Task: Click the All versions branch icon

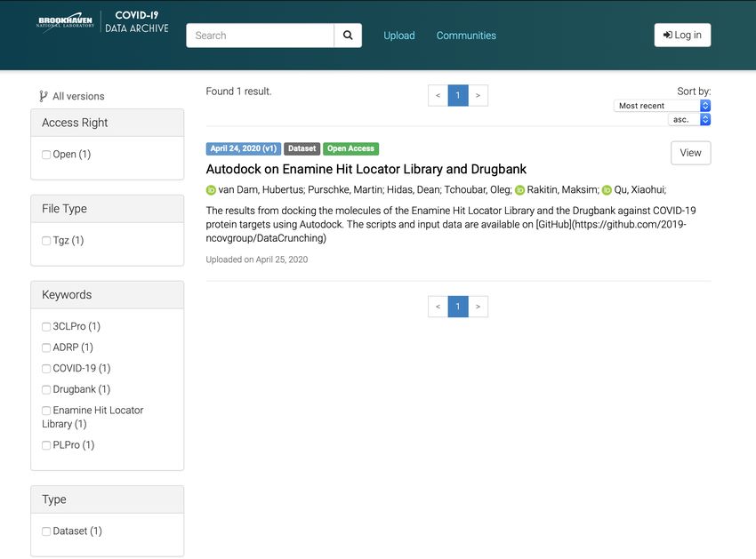Action: click(x=44, y=96)
